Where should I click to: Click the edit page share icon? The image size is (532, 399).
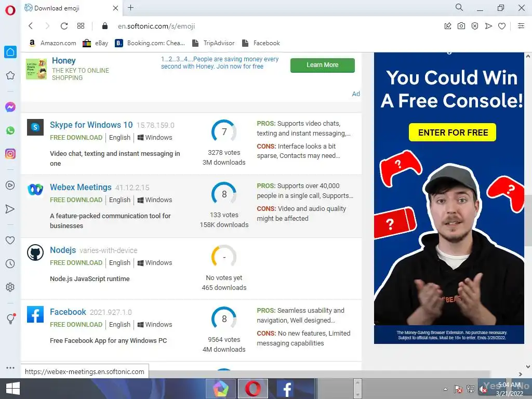(x=448, y=26)
